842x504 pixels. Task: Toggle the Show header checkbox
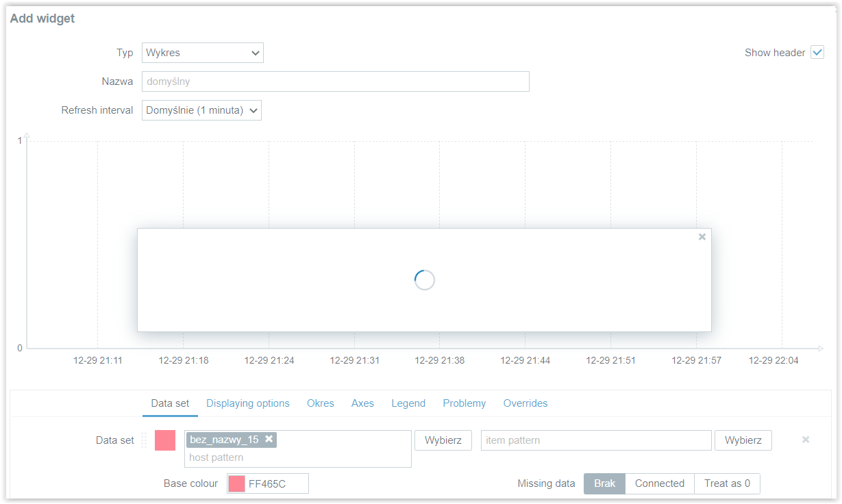coord(817,53)
